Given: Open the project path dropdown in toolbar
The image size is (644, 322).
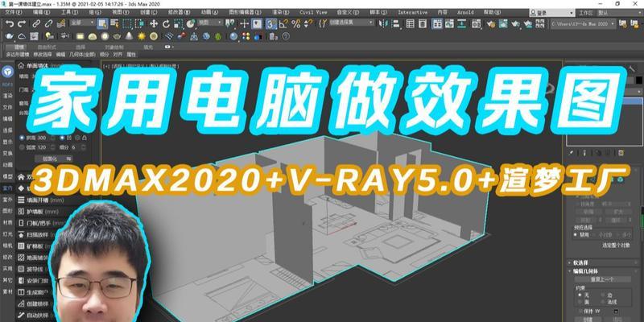Looking at the screenshot, I should tap(583, 24).
